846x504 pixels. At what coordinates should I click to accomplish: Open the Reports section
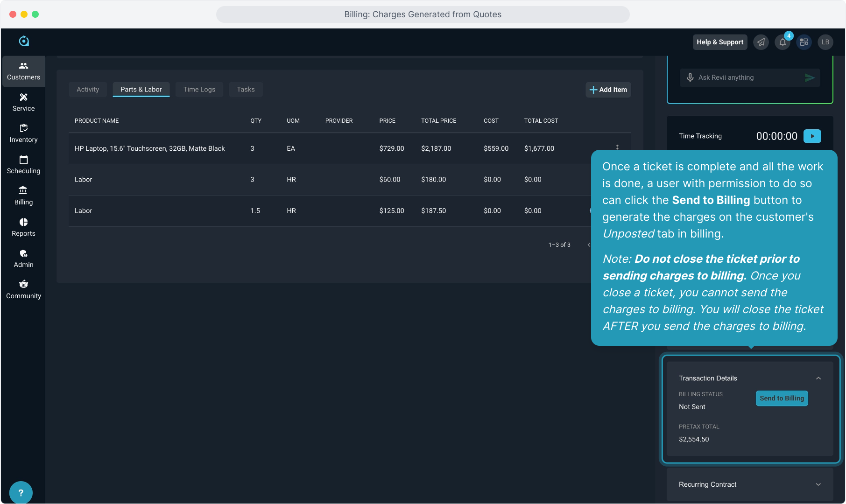[x=23, y=228]
